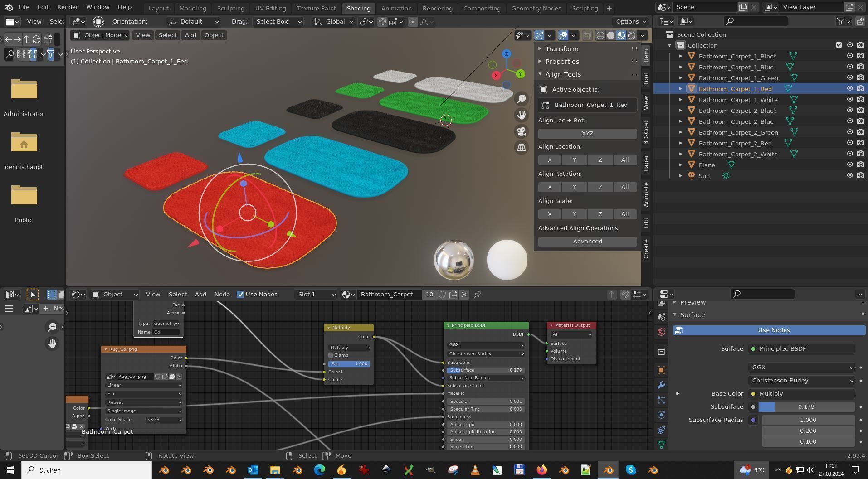Click the viewport pan hand icon
The image size is (868, 479).
522,115
